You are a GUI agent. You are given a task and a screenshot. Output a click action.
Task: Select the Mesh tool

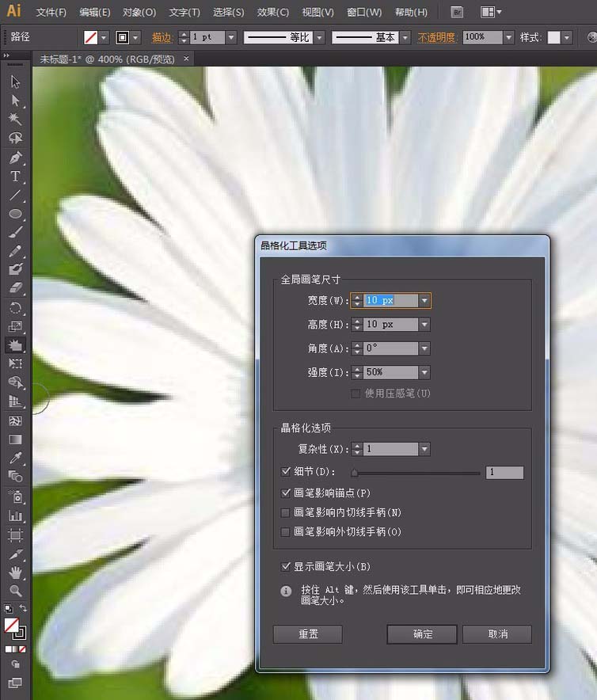[15, 421]
